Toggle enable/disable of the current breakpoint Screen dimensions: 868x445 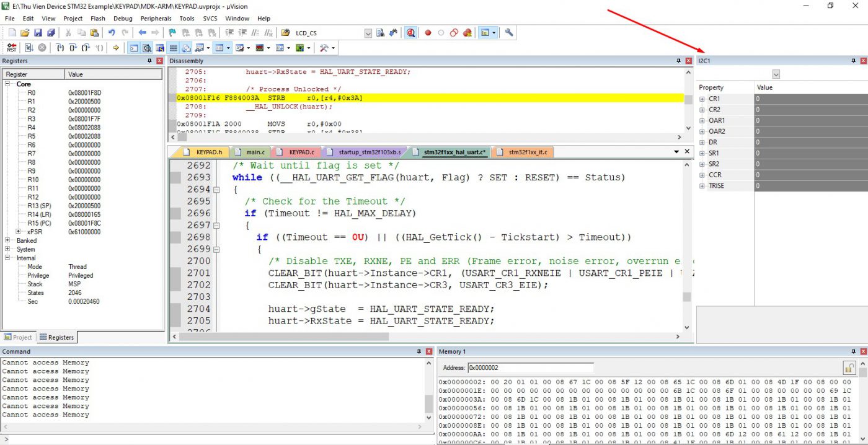click(441, 32)
